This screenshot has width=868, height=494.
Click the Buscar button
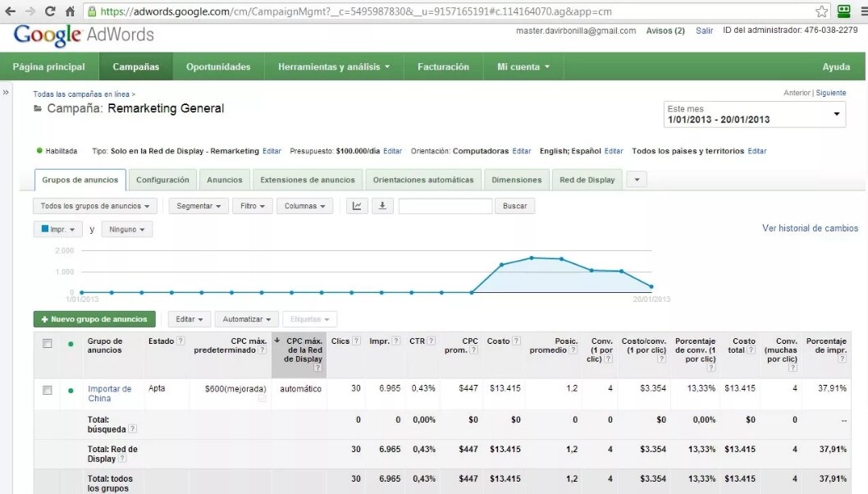[515, 206]
